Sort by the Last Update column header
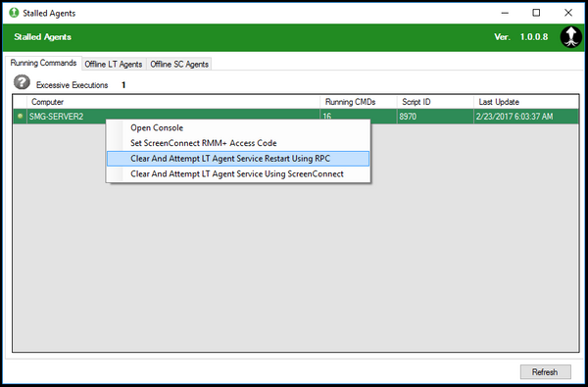Screen dimensions: 588x387 [x=525, y=102]
